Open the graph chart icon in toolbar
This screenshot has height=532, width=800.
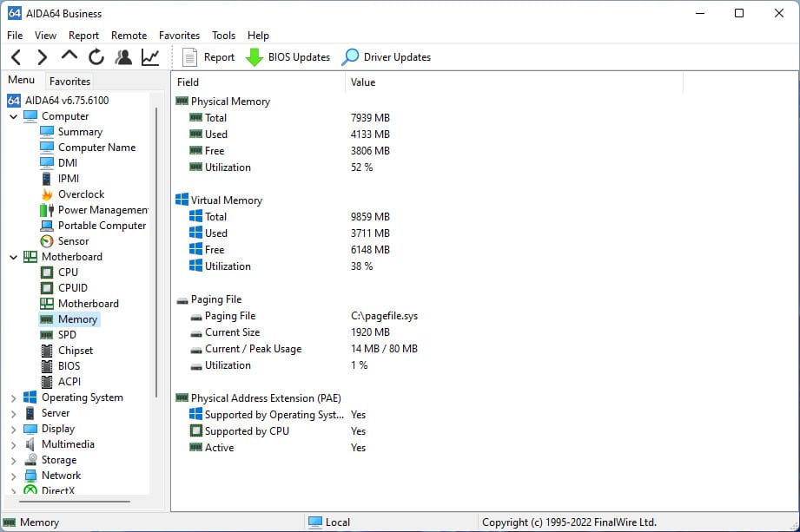pos(150,57)
